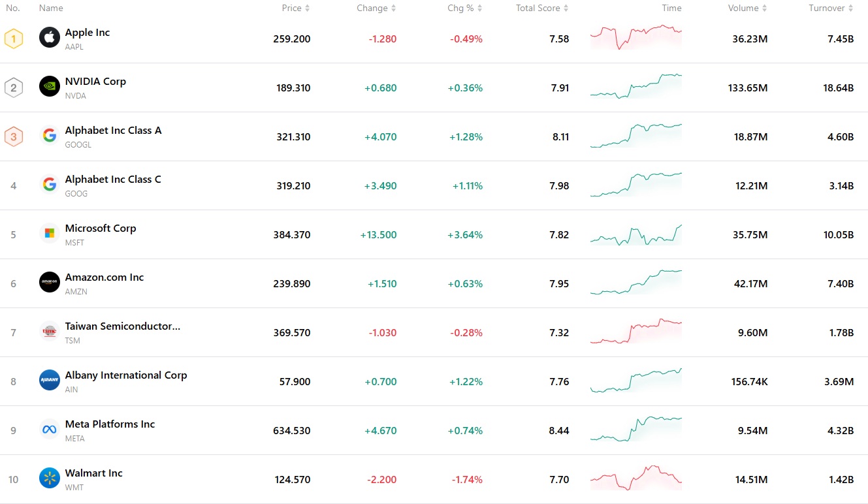Screen dimensions: 868x504
Task: Click the NVIDIA Corp logo icon
Action: tap(50, 87)
